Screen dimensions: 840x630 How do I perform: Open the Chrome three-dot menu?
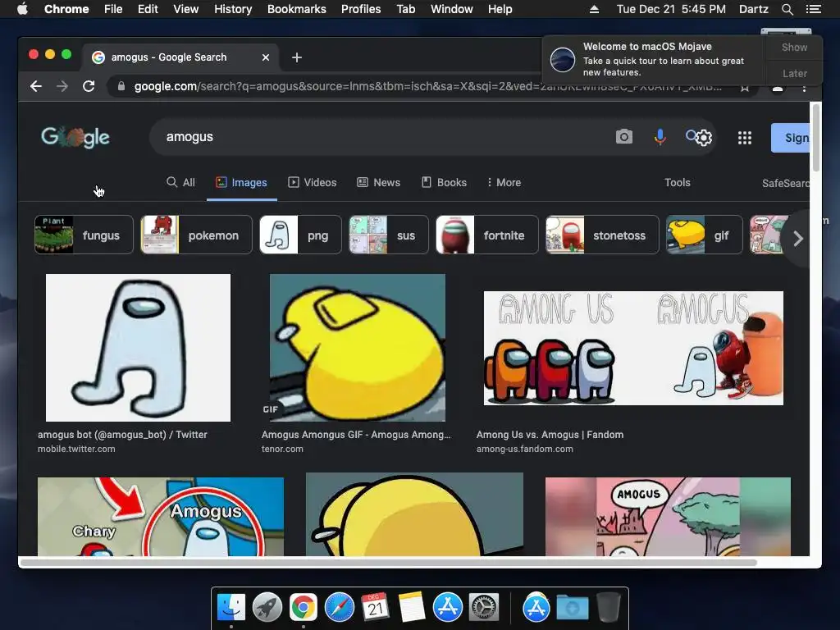pos(804,88)
